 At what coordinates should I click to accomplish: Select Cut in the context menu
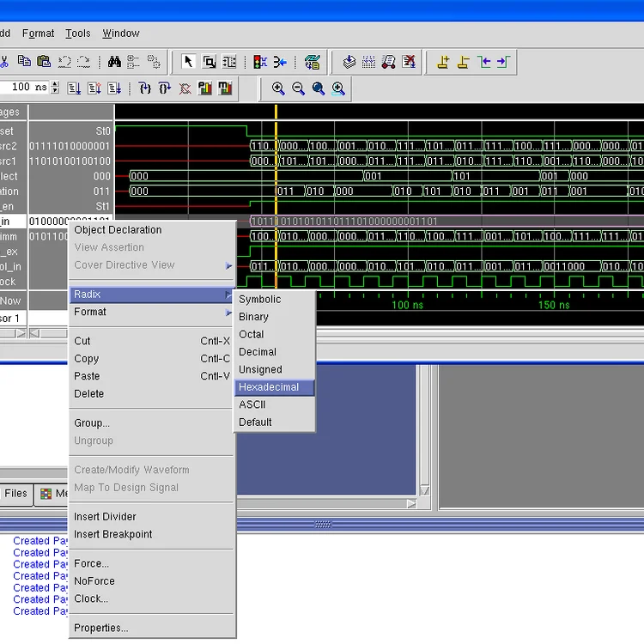coord(152,341)
